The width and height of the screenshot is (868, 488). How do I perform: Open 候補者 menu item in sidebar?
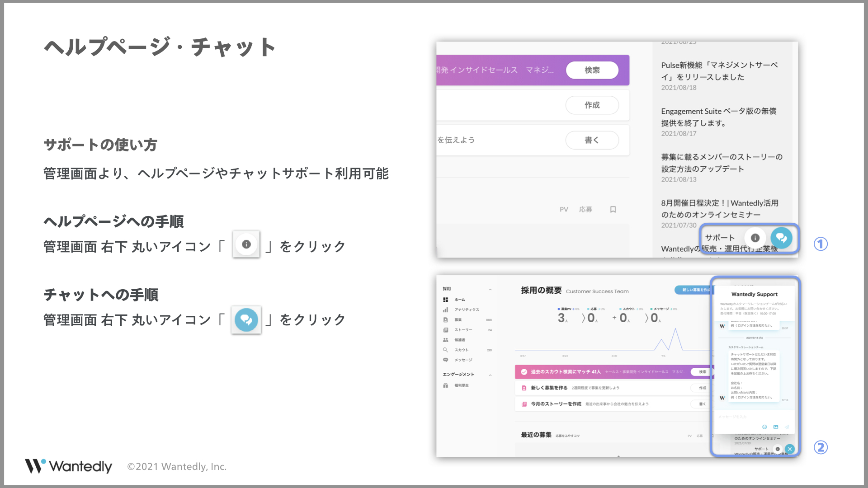point(459,340)
